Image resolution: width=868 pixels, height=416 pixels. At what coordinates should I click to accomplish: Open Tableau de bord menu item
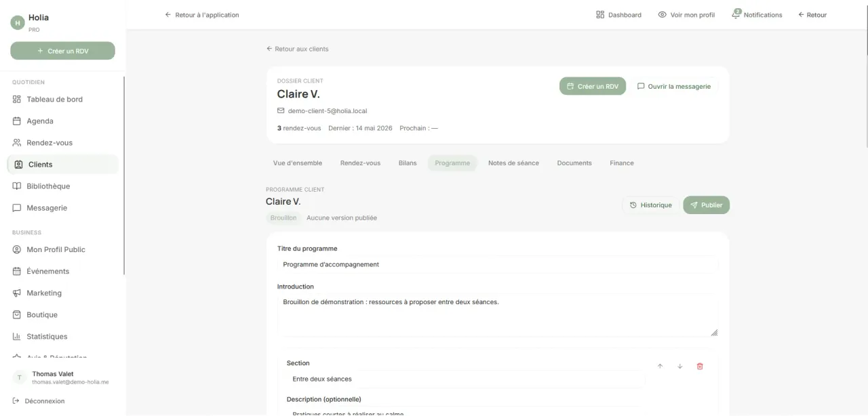coord(62,99)
